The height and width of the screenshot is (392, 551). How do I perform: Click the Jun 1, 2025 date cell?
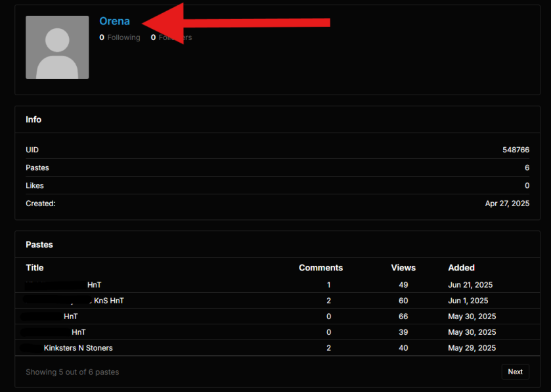[x=468, y=301]
